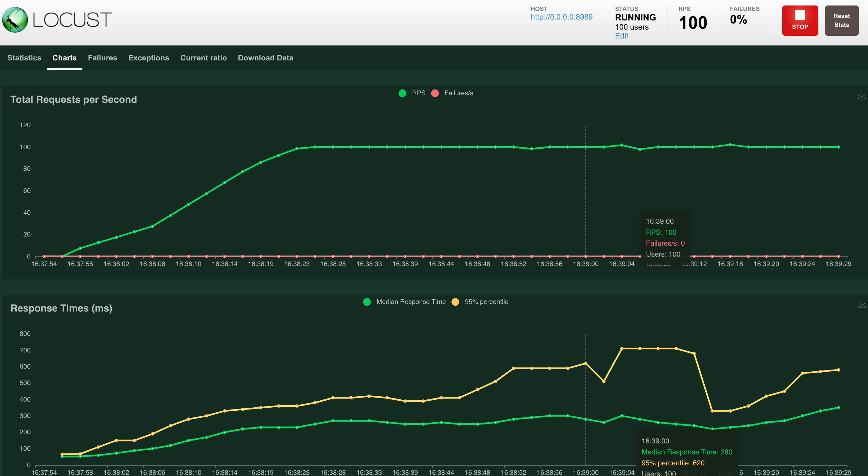The height and width of the screenshot is (476, 868).
Task: Click the green RPS legend color dot
Action: [x=402, y=93]
